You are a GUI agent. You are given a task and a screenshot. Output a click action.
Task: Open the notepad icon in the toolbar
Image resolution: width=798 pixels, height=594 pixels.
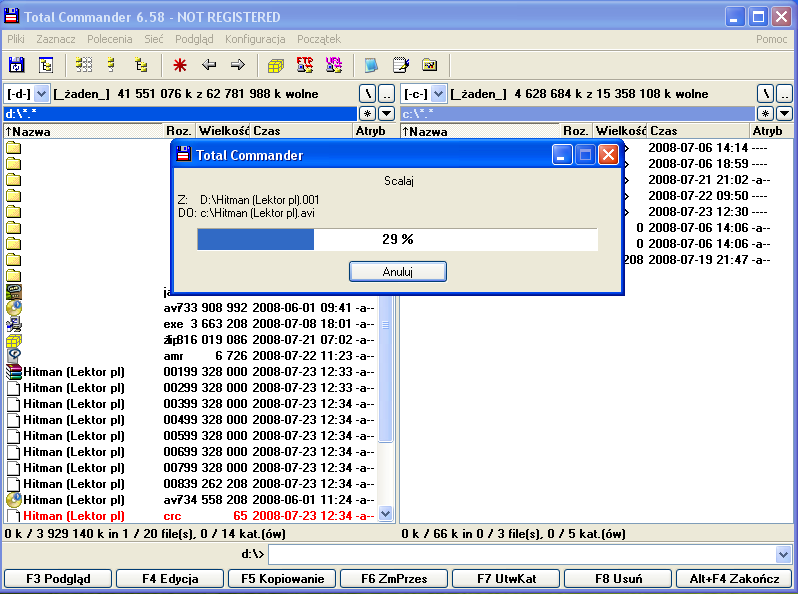click(401, 65)
